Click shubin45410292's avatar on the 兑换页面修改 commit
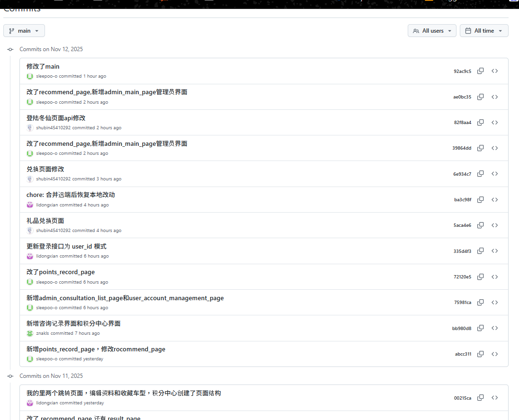Viewport: 519px width, 420px height. pyautogui.click(x=29, y=179)
